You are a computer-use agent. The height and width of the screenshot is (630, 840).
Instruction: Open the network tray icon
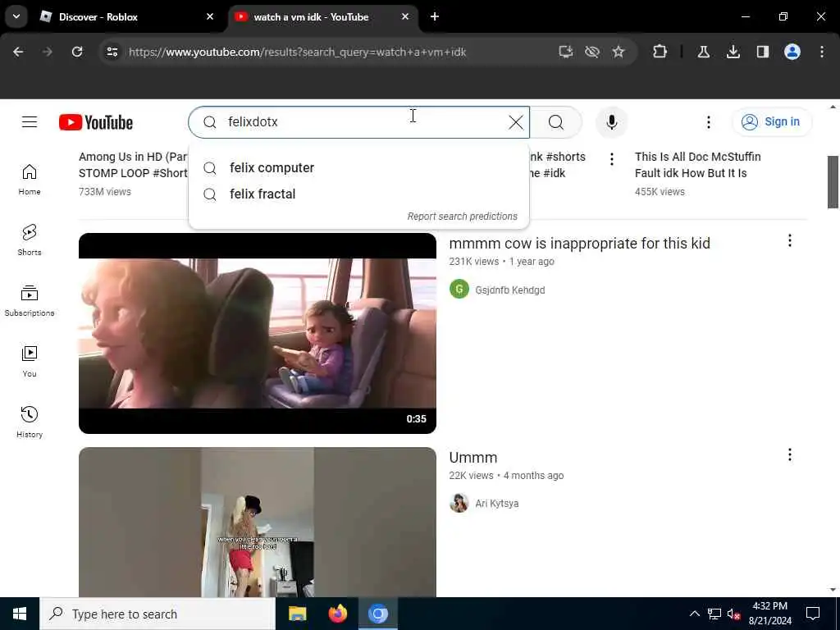714,614
